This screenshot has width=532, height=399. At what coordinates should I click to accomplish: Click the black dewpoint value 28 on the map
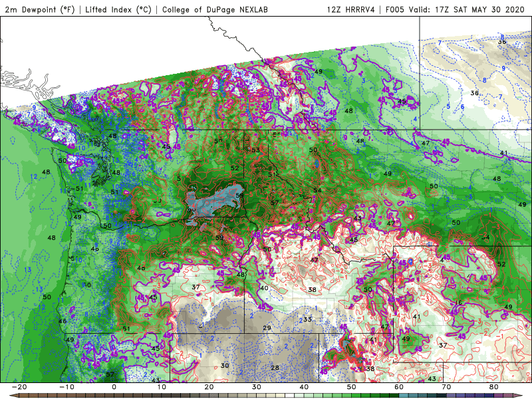click(275, 368)
